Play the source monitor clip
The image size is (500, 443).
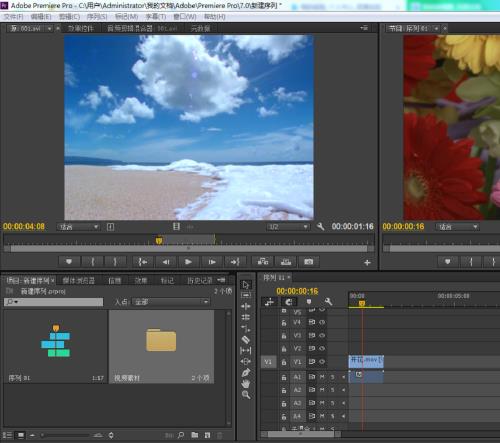click(x=188, y=262)
